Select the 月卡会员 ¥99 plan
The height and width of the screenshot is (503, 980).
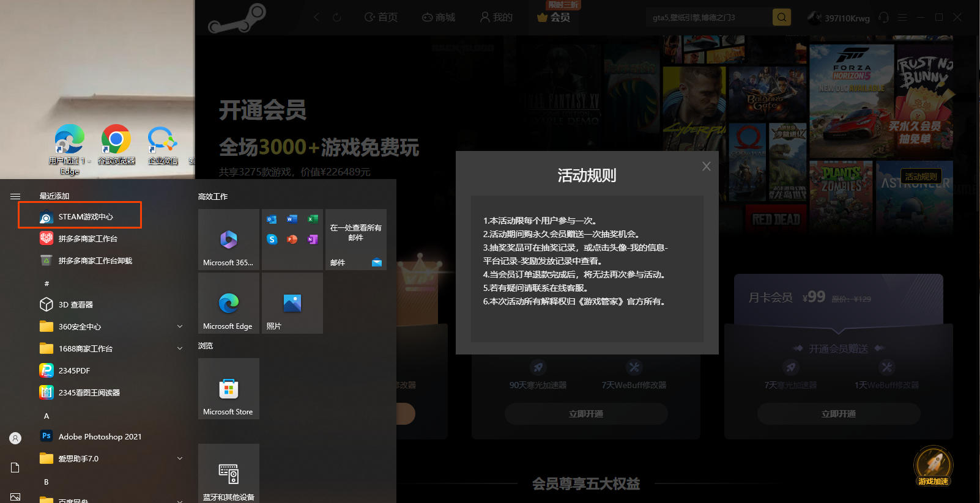click(x=839, y=298)
